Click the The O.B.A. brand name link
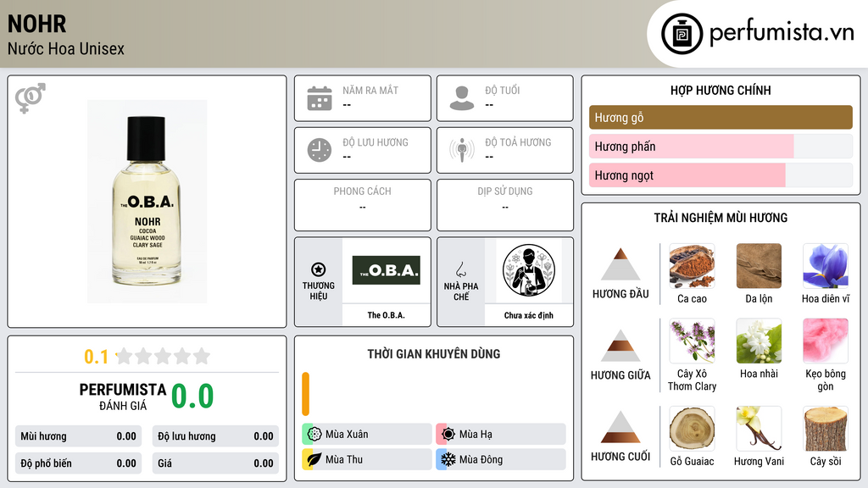This screenshot has width=868, height=488. (x=387, y=315)
